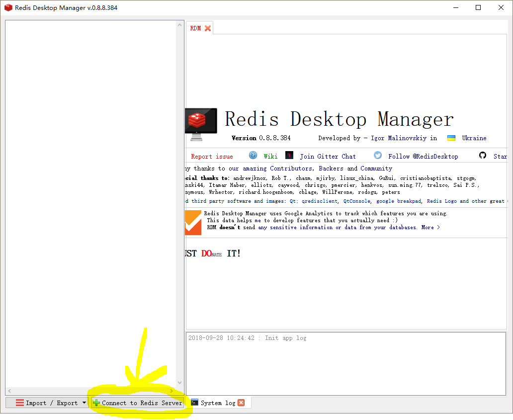Click the red Import/Export hamburger icon
This screenshot has height=420, width=513.
click(19, 403)
